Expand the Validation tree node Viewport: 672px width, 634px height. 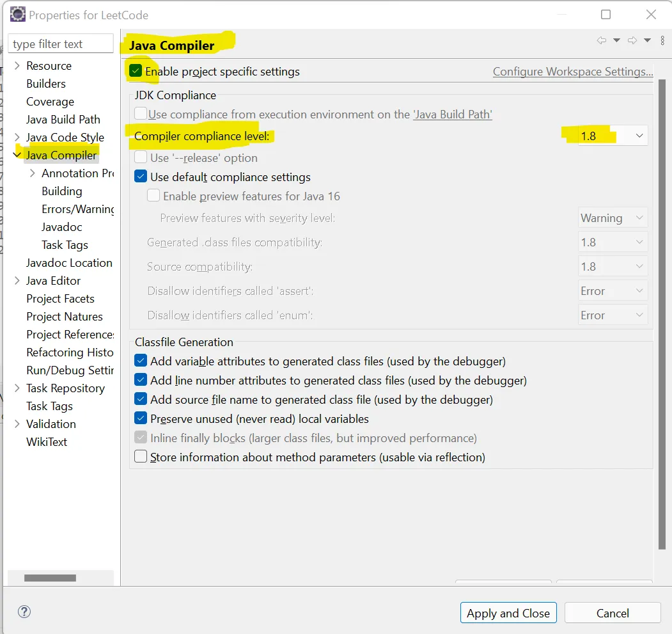[x=17, y=424]
